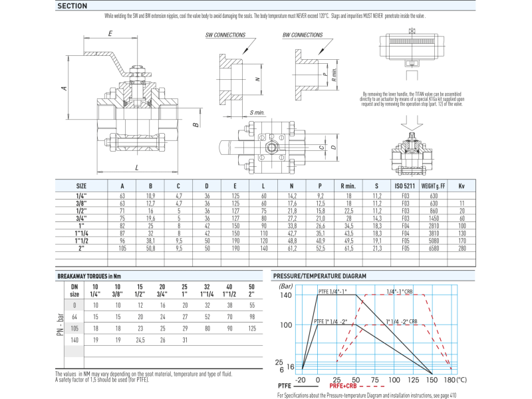Click the PRESSURE/TEMPERATURE DIAGRAM heading

coord(319,275)
